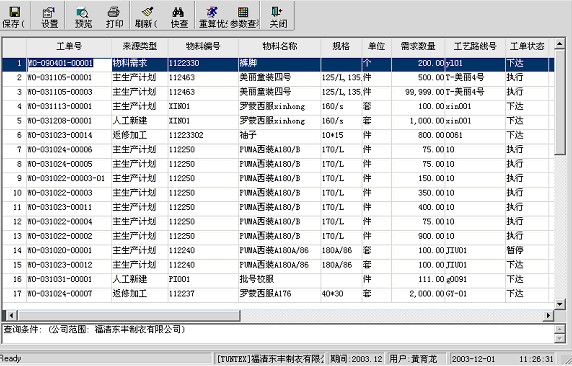
Task: Click the 关闭 exit door icon
Action: (x=277, y=12)
